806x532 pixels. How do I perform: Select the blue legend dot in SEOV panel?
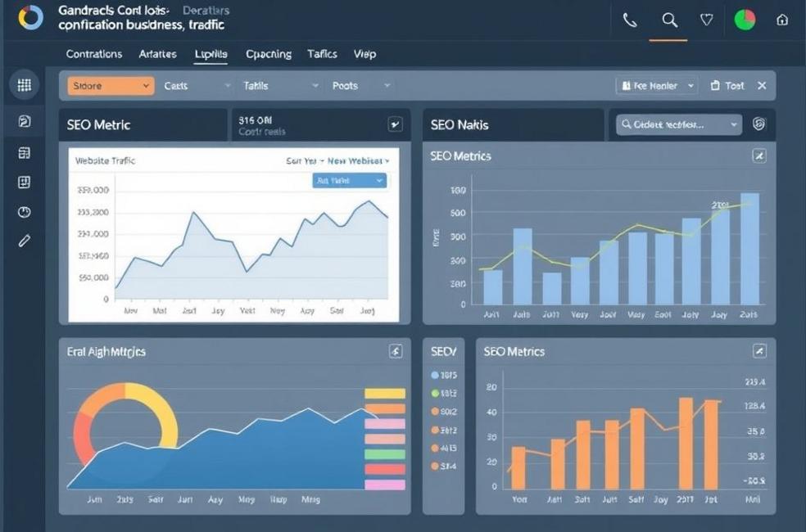435,375
